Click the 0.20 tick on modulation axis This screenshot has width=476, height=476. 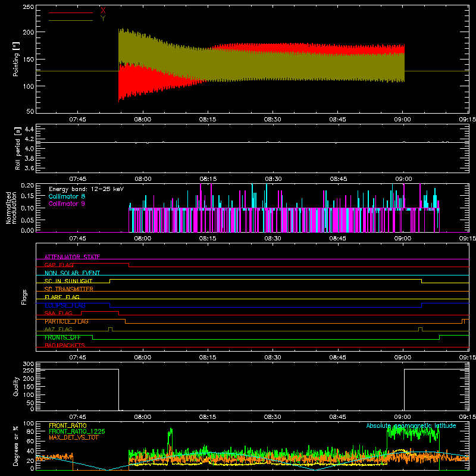27,186
